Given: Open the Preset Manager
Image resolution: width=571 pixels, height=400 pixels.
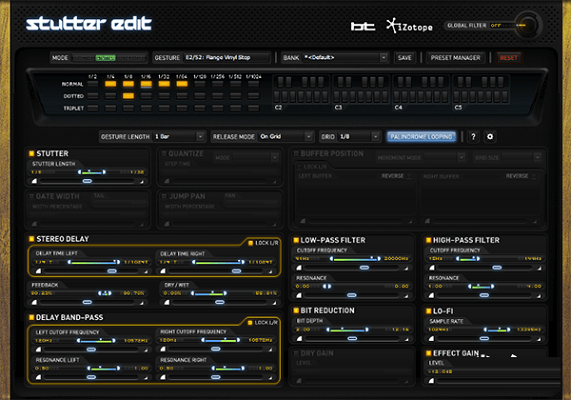Looking at the screenshot, I should pos(455,58).
